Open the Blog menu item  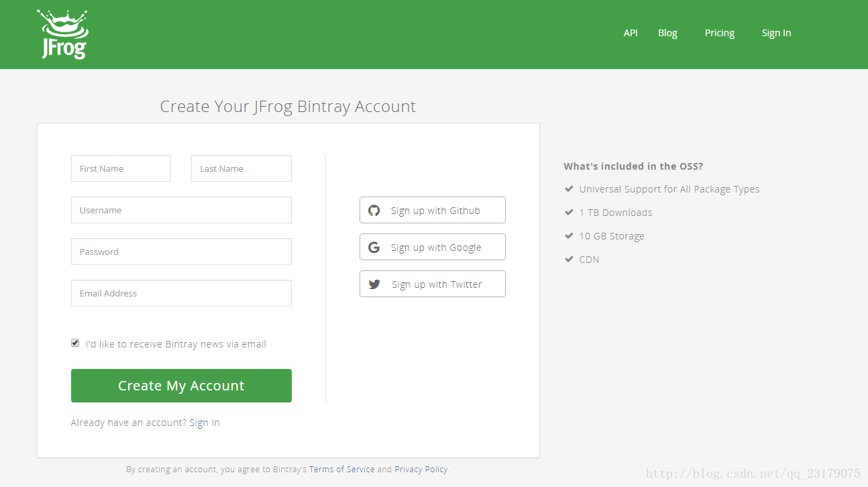(667, 33)
